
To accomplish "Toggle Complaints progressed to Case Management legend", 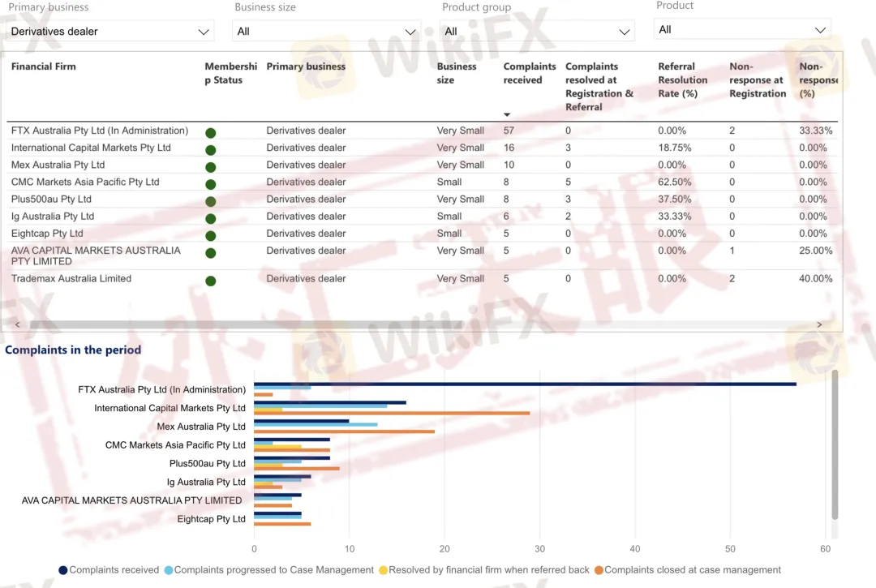I will [273, 570].
